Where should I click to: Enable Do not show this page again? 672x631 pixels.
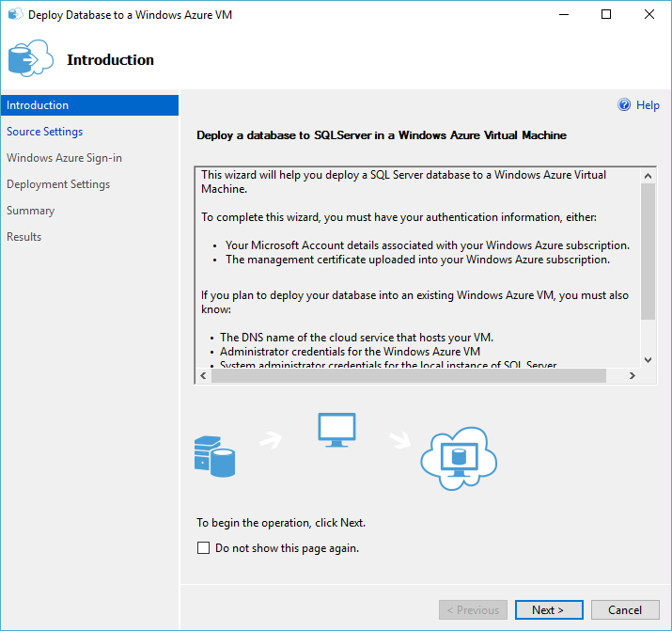point(204,548)
